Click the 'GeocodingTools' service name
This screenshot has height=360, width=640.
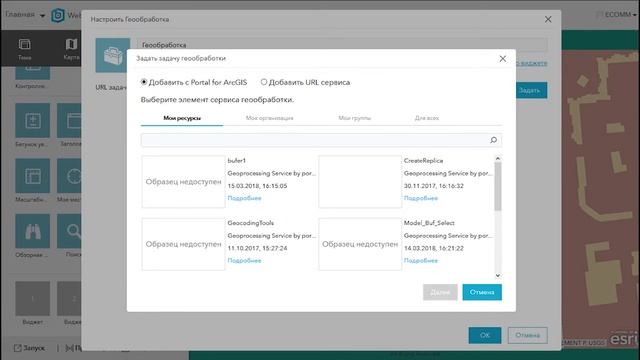click(251, 223)
